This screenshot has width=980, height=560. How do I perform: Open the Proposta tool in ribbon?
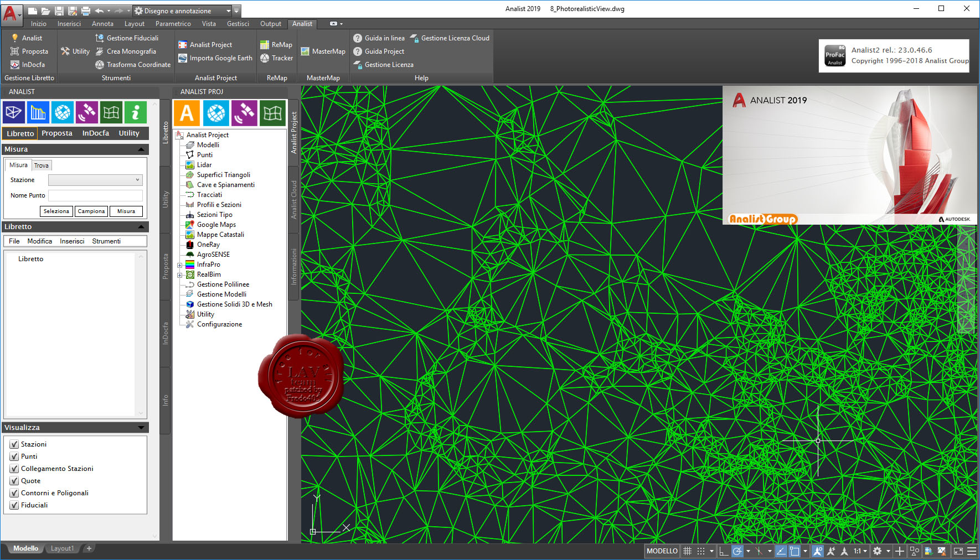(29, 51)
